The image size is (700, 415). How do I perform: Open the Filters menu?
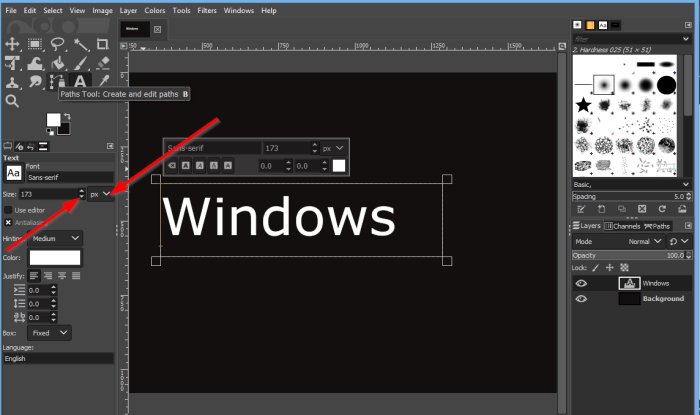(207, 10)
